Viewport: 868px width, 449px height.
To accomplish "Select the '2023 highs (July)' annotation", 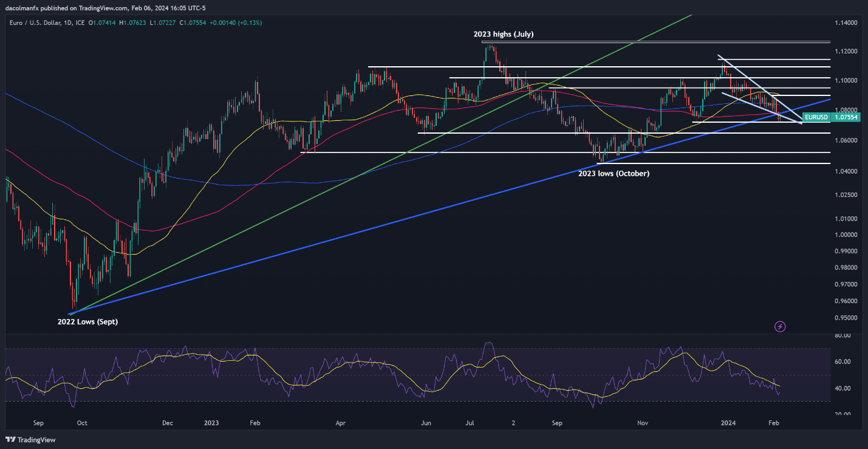I will [504, 35].
